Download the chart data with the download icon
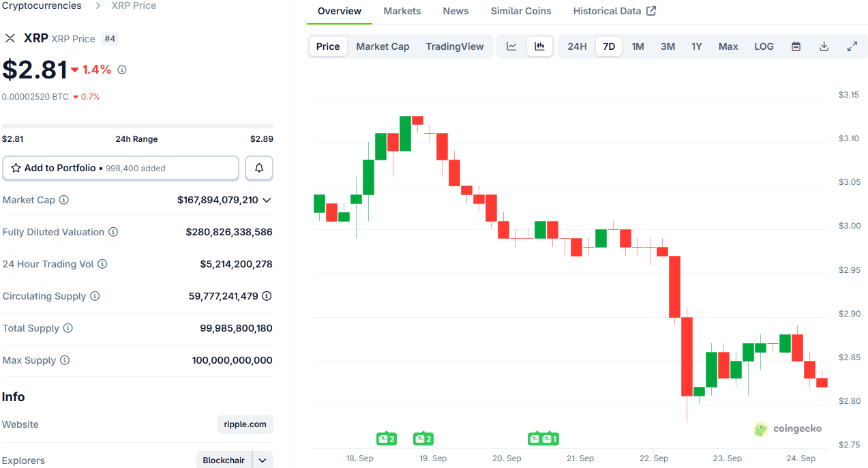The width and height of the screenshot is (868, 468). [824, 46]
